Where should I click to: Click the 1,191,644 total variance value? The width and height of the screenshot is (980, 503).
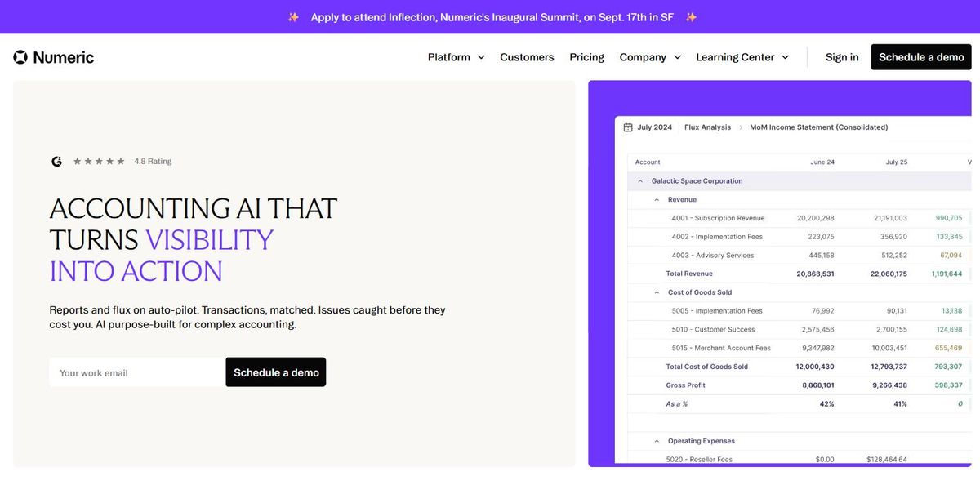(x=947, y=274)
